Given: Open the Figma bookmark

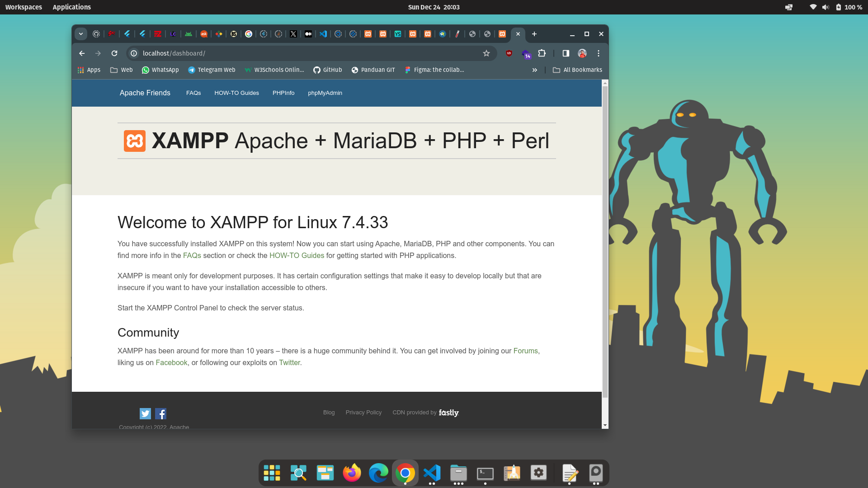Looking at the screenshot, I should click(434, 70).
